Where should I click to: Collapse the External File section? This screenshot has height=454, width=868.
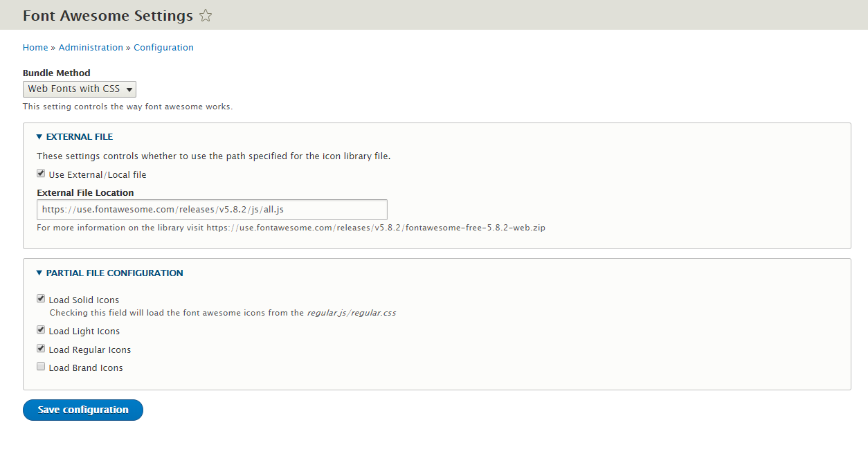coord(75,136)
